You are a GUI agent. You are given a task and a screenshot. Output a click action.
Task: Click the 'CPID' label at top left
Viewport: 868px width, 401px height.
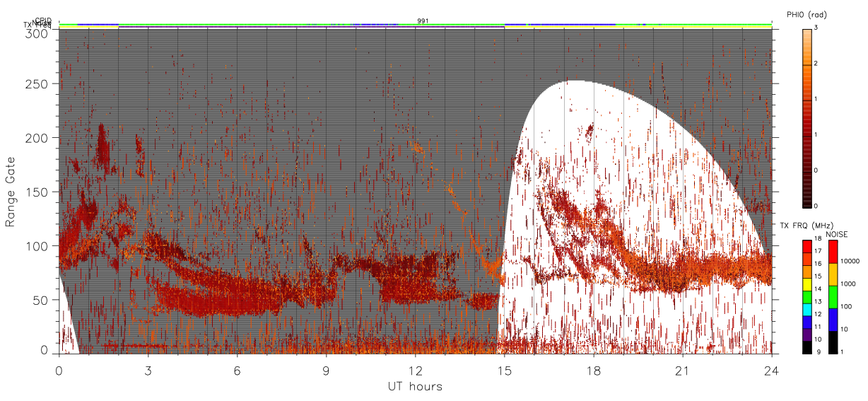pyautogui.click(x=43, y=21)
